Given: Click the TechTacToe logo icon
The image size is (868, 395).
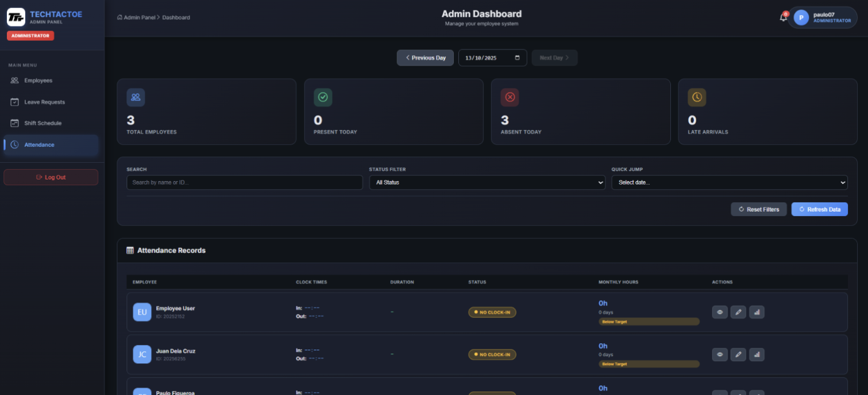Looking at the screenshot, I should (x=16, y=17).
